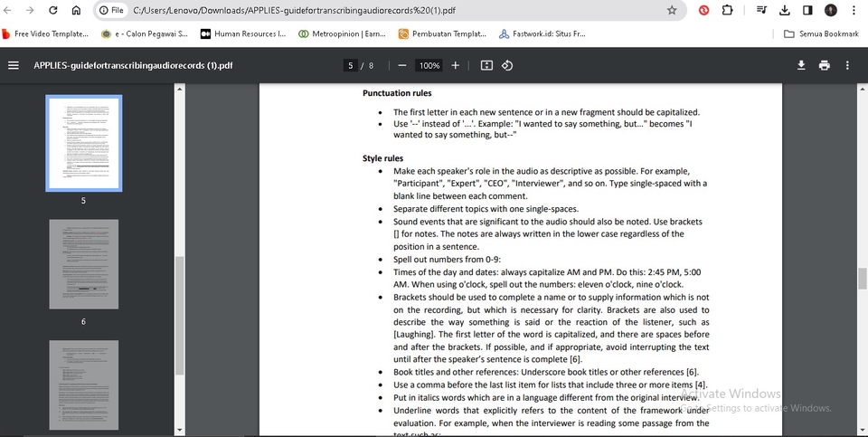Click the File site info chip
This screenshot has width=868, height=437.
click(111, 10)
